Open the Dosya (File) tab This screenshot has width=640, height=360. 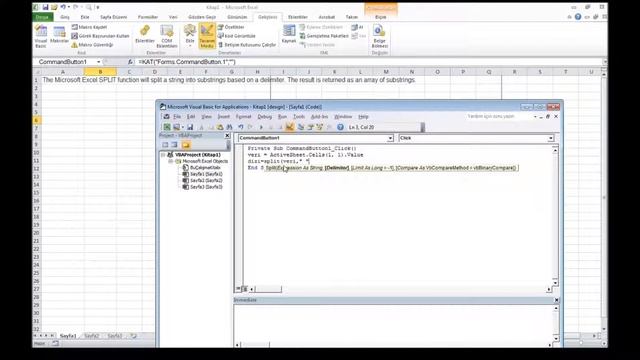pyautogui.click(x=42, y=17)
